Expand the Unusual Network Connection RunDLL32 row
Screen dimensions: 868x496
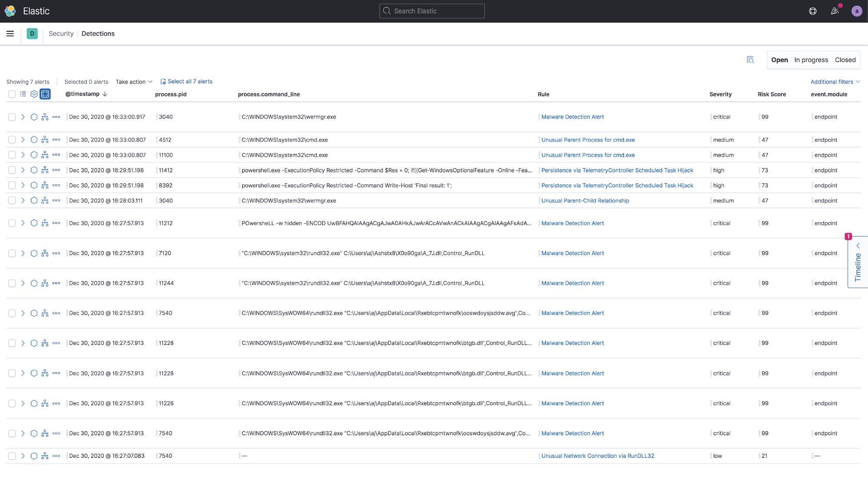tap(23, 456)
